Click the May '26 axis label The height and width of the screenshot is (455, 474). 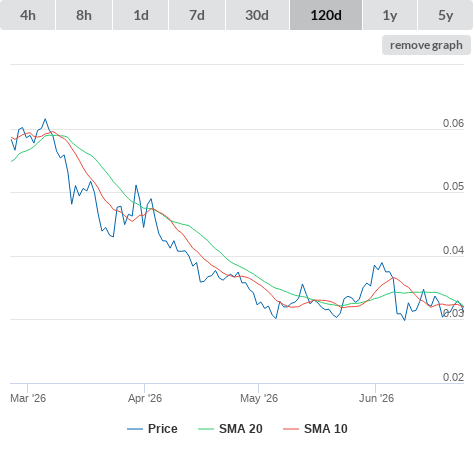click(x=259, y=398)
